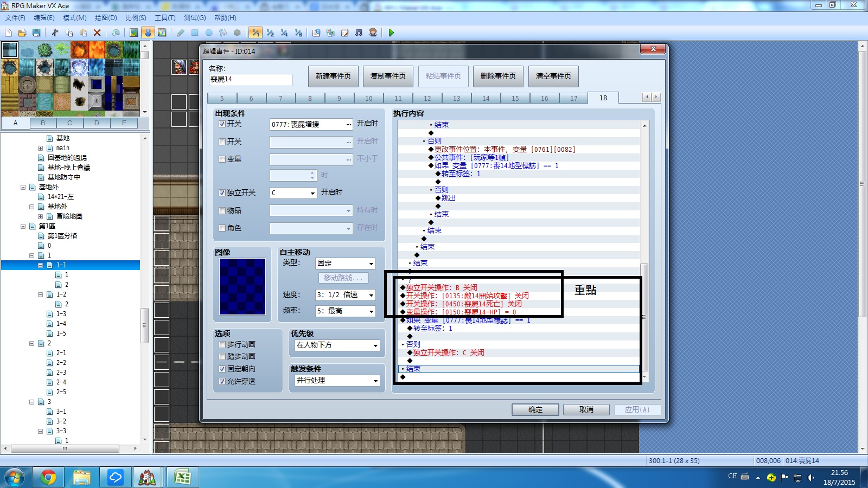Collapse the 1-1 map tree node

coord(41,265)
